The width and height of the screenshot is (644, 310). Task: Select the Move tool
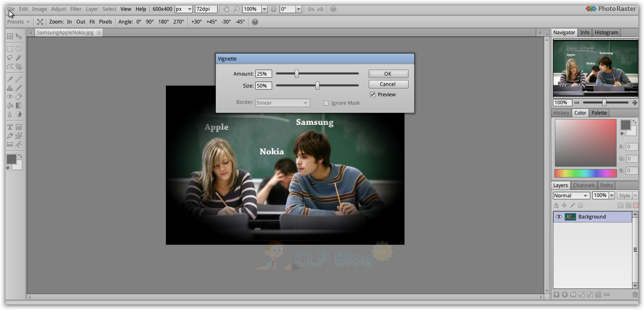(19, 36)
